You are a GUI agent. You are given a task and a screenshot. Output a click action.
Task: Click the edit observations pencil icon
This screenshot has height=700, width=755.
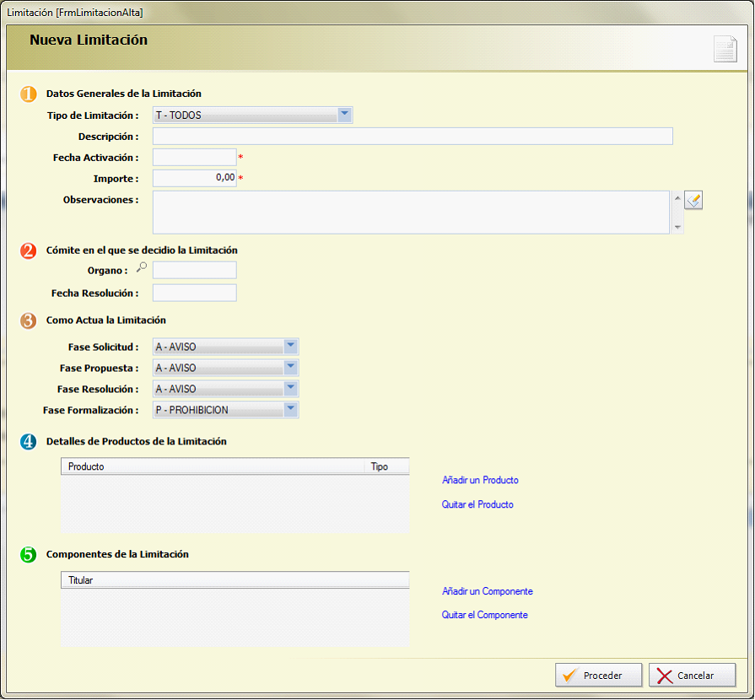click(693, 200)
